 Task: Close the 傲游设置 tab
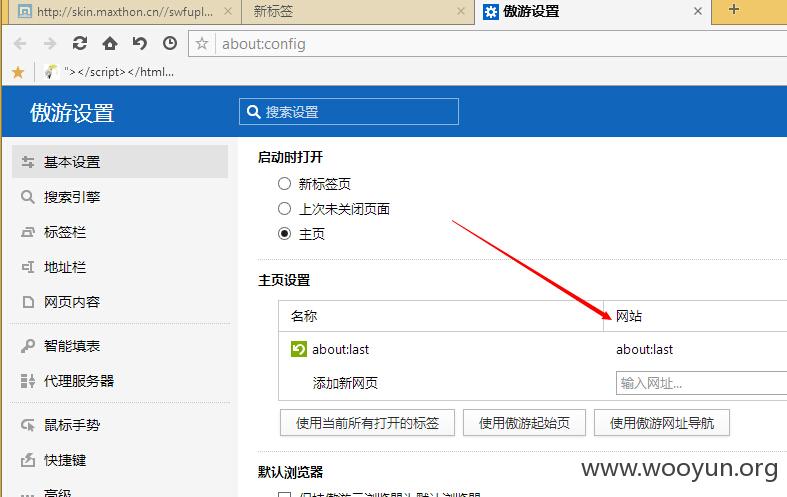point(698,11)
